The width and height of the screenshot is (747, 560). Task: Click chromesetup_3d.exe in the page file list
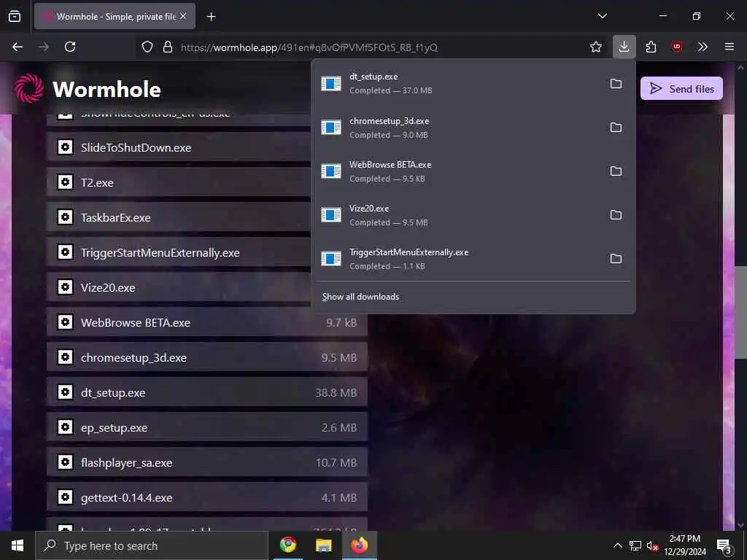point(206,357)
